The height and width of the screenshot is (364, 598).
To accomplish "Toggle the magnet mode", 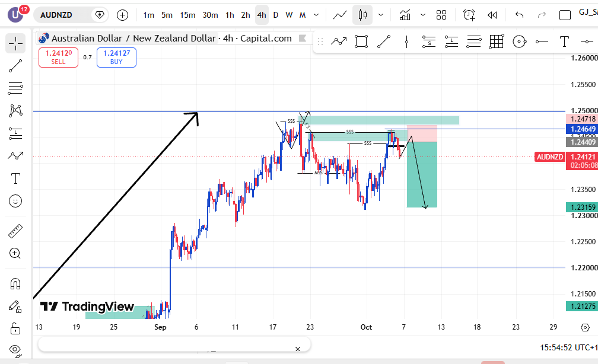I will tap(15, 283).
